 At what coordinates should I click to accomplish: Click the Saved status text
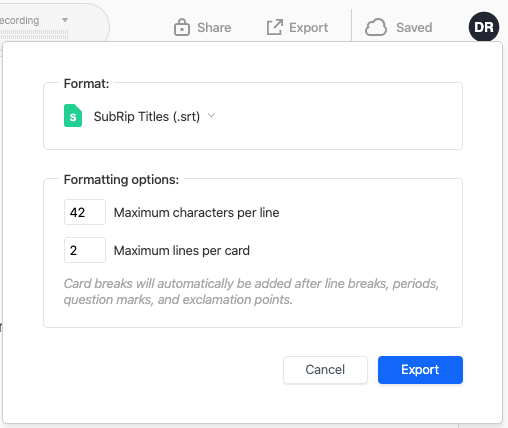point(414,27)
